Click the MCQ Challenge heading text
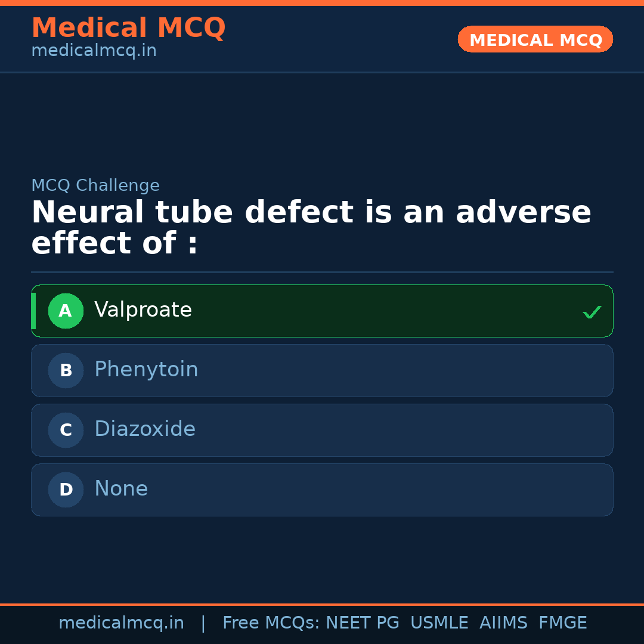The image size is (644, 644). point(95,185)
